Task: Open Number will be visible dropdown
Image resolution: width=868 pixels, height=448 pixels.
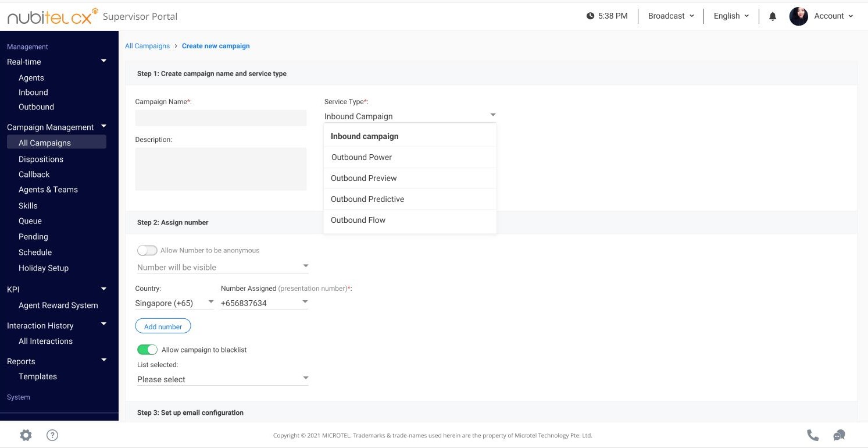Action: 223,267
